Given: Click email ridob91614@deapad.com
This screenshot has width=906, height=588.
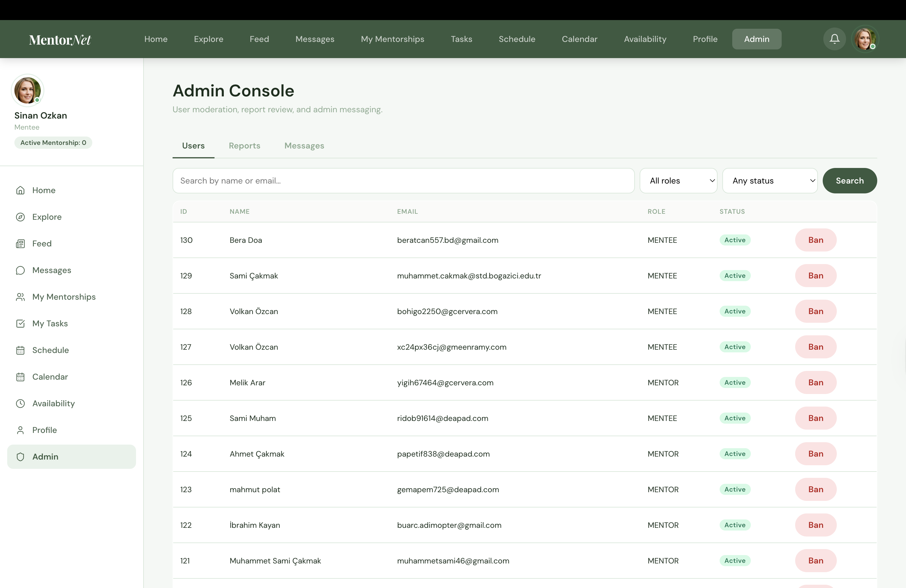Looking at the screenshot, I should (x=442, y=418).
